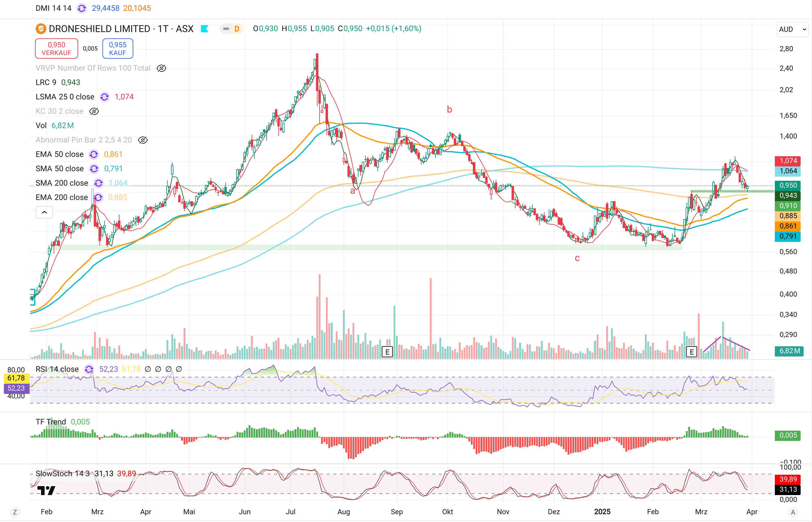812x522 pixels.
Task: Click the orange D data-delay badge
Action: click(237, 29)
